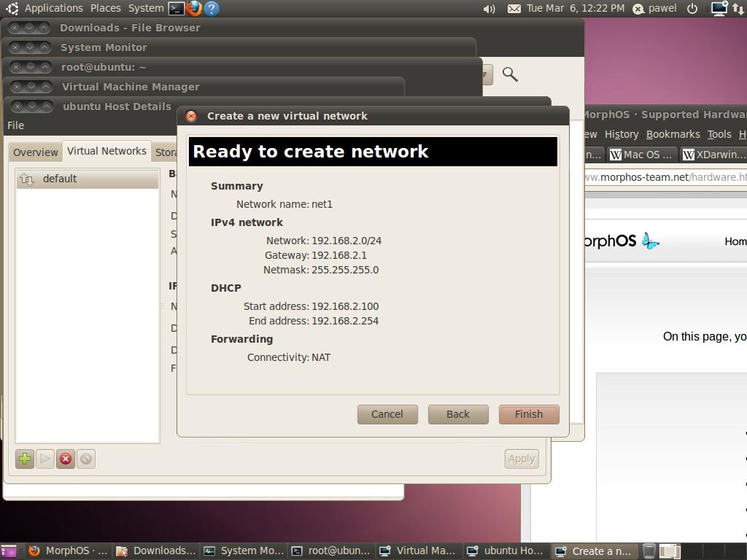
Task: Open the search magnifier in File Browser
Action: pos(510,74)
